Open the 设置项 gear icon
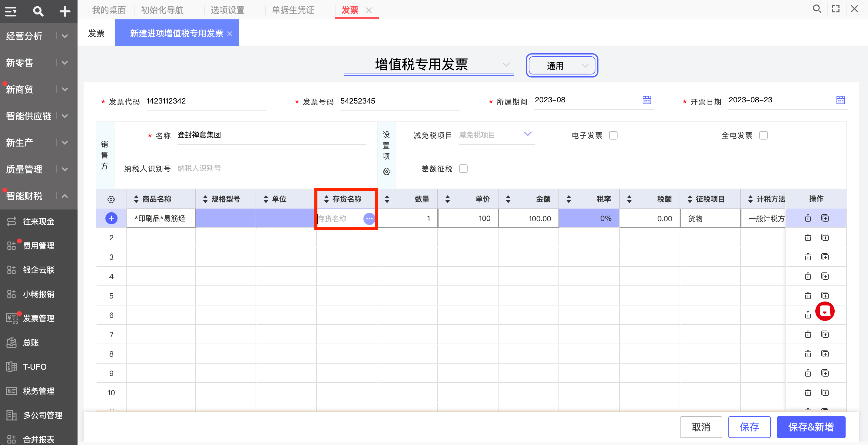868x445 pixels. (x=386, y=171)
